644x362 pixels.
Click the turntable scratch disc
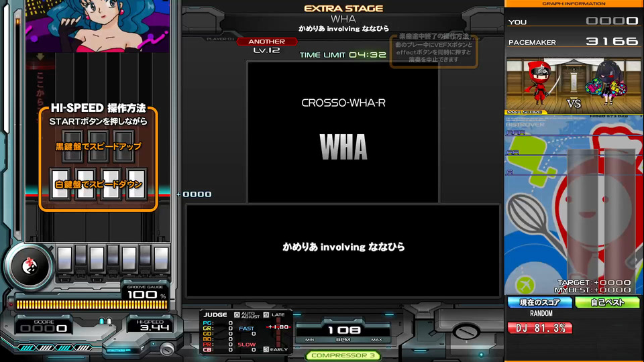[29, 266]
